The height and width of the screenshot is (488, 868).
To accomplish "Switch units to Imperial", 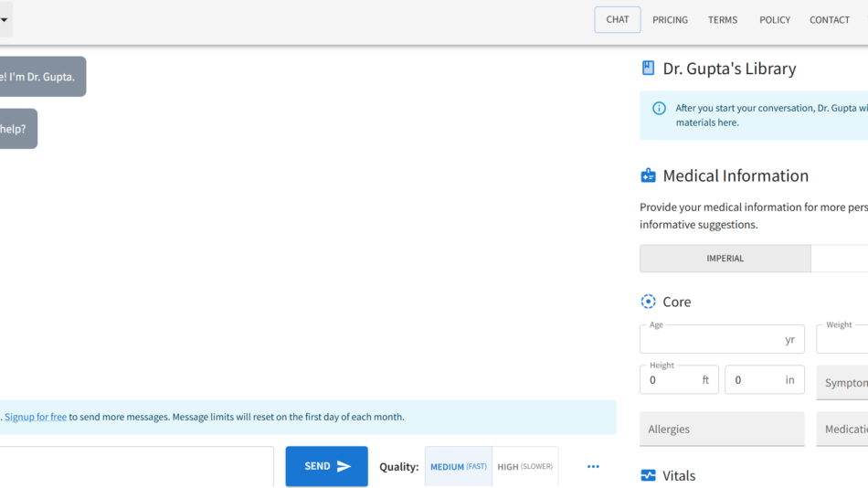I will click(x=725, y=259).
